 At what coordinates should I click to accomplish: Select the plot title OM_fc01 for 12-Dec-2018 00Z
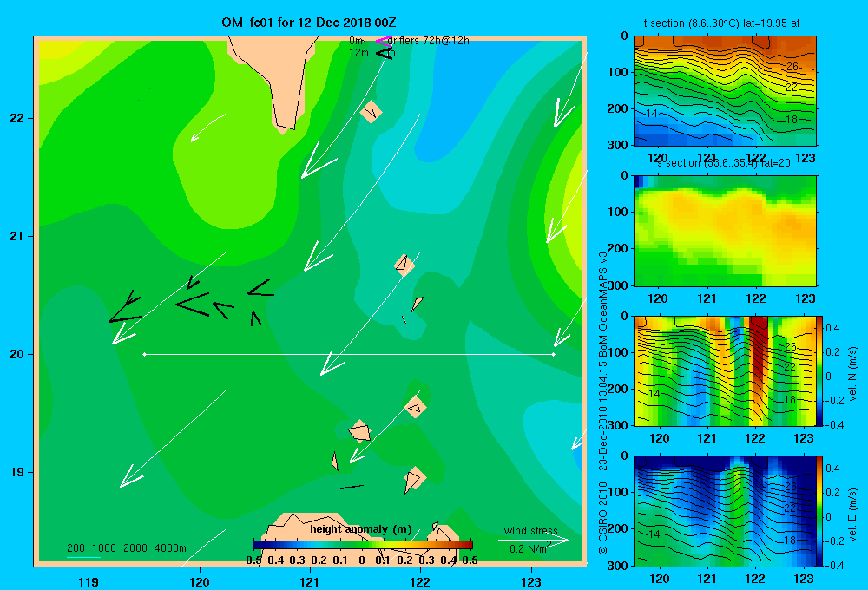(x=309, y=23)
